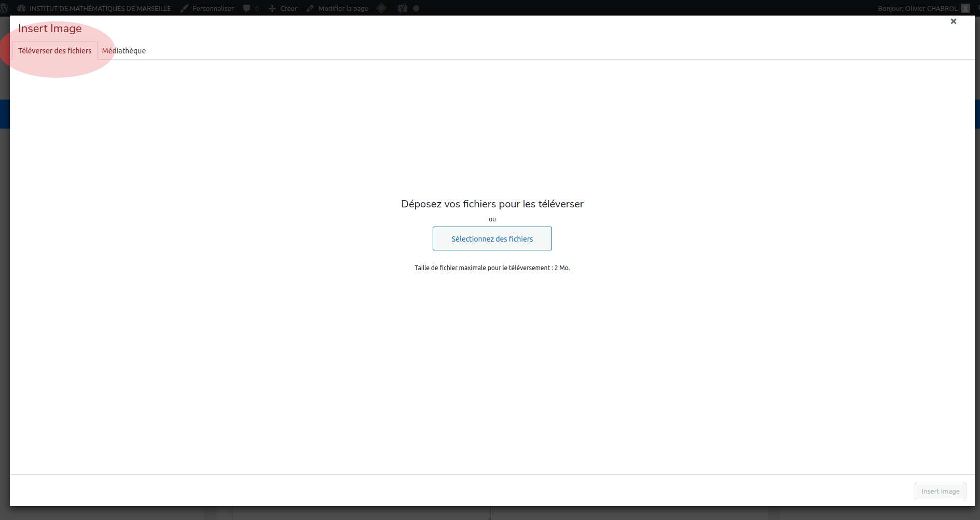Click the WordPress logo icon
980x520 pixels.
pos(4,8)
